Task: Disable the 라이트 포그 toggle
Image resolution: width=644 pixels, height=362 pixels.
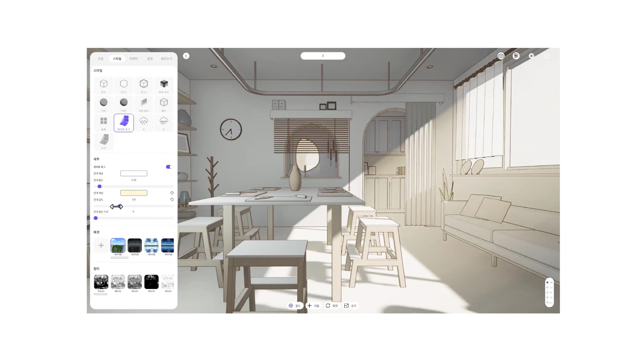Action: click(169, 167)
